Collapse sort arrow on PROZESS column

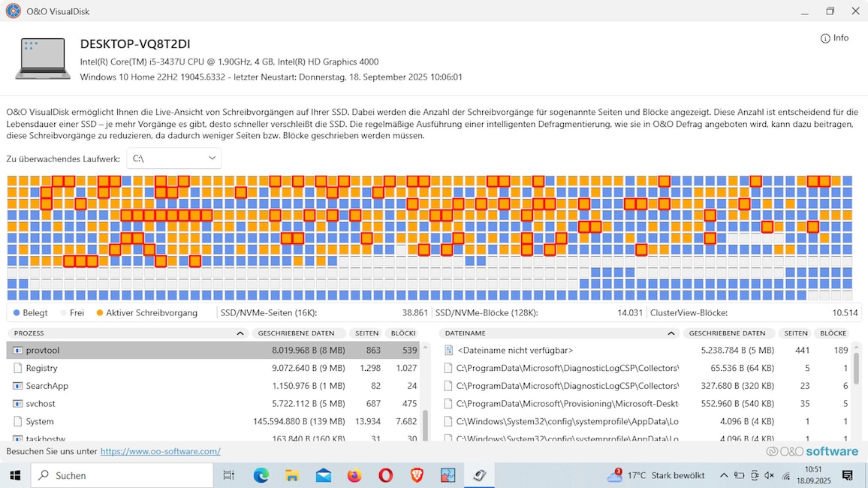pyautogui.click(x=240, y=333)
